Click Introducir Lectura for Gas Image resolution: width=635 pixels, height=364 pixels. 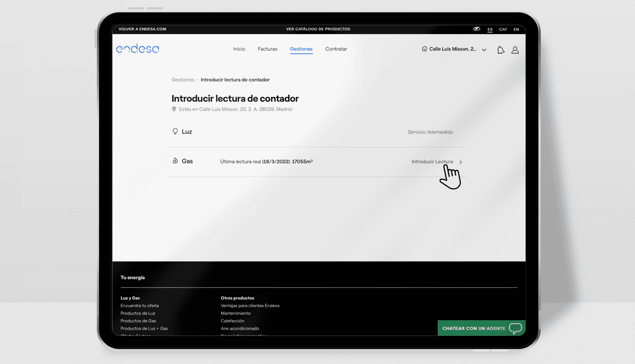pyautogui.click(x=432, y=161)
